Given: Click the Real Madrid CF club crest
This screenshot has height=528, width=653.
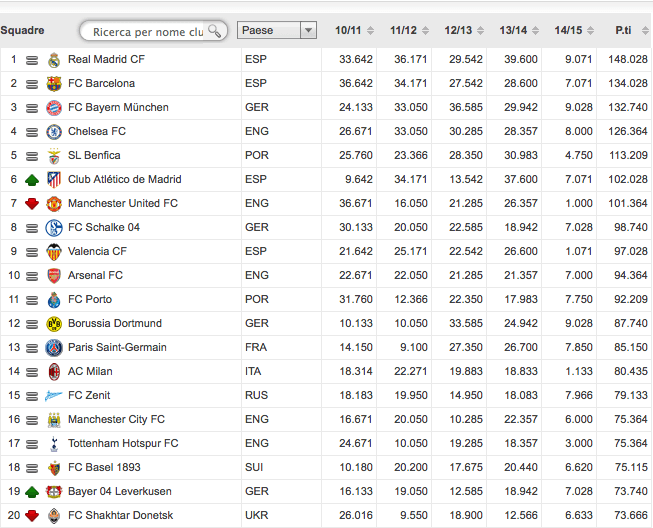Looking at the screenshot, I should pyautogui.click(x=54, y=60).
